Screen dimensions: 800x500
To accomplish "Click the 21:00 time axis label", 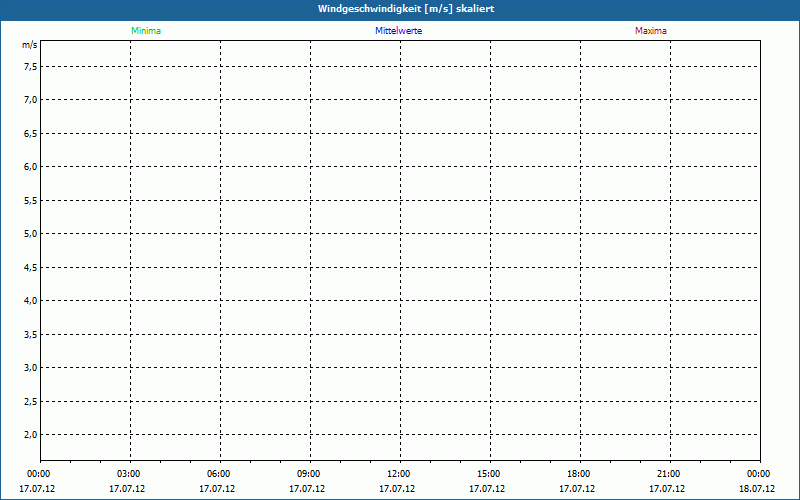I will pos(668,474).
